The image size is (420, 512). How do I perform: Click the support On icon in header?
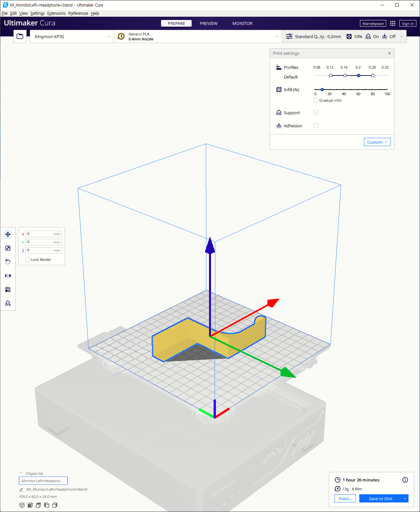368,36
